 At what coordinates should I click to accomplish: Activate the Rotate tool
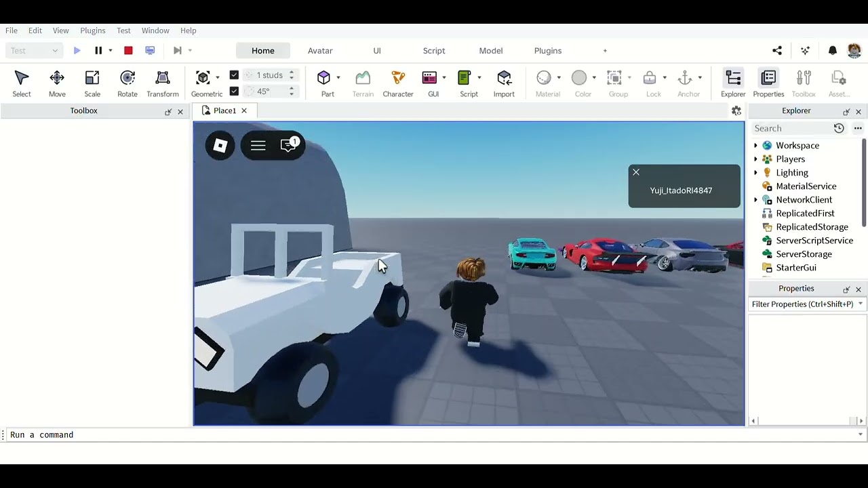(x=127, y=84)
